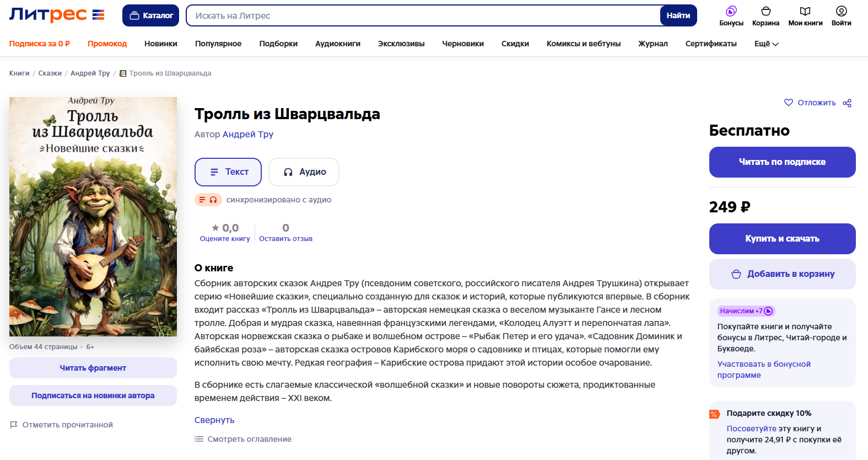
Task: Click the Литрес logo
Action: (x=57, y=15)
